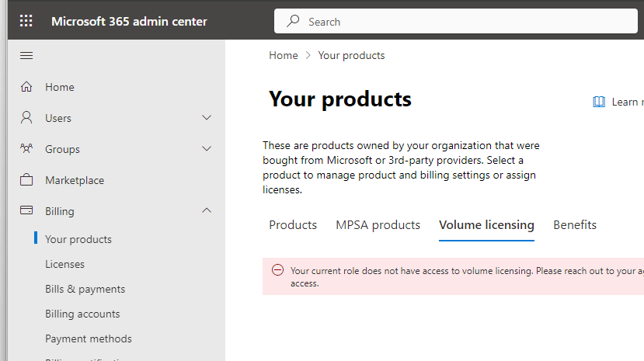The height and width of the screenshot is (361, 644).
Task: Open Billing accounts page
Action: click(82, 314)
